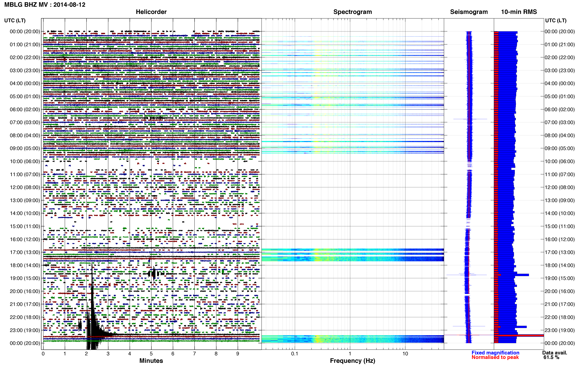
Task: Click the spectrogram band near 17:30
Action: (352, 259)
